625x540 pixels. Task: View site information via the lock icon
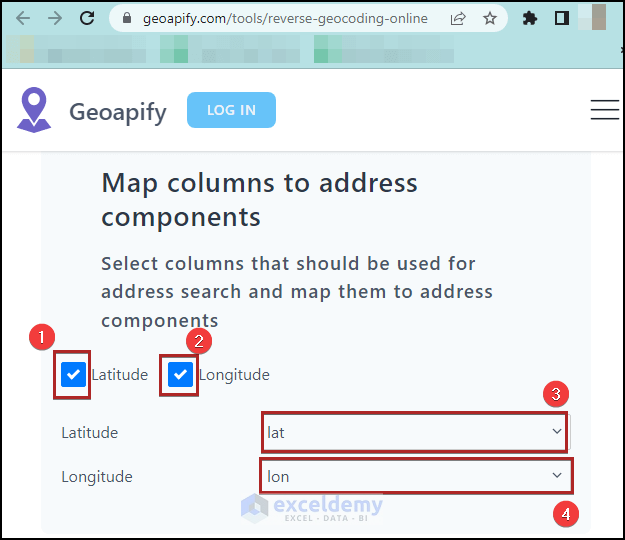(x=127, y=18)
